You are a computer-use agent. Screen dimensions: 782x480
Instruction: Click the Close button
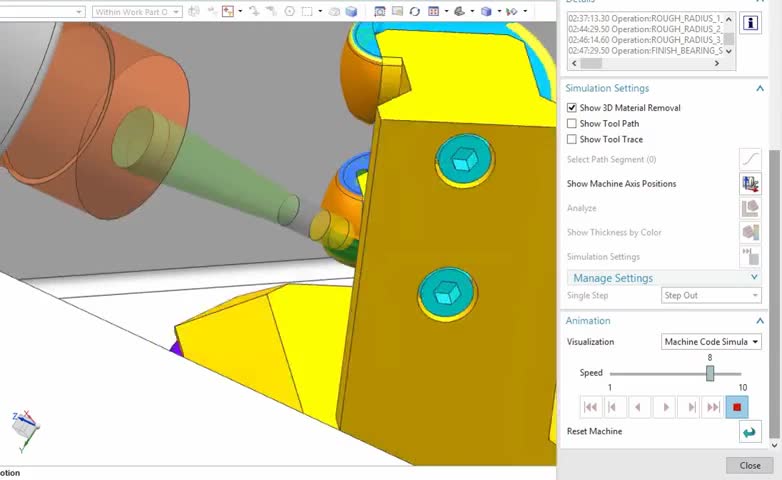pyautogui.click(x=750, y=466)
